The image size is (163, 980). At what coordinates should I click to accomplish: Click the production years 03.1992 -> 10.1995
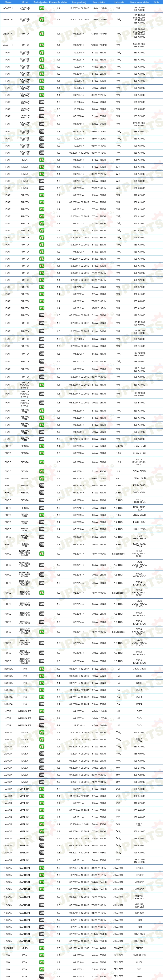click(x=79, y=948)
